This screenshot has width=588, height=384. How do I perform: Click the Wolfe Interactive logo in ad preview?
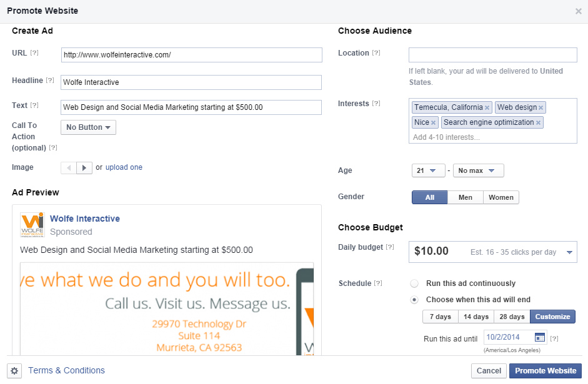(32, 225)
